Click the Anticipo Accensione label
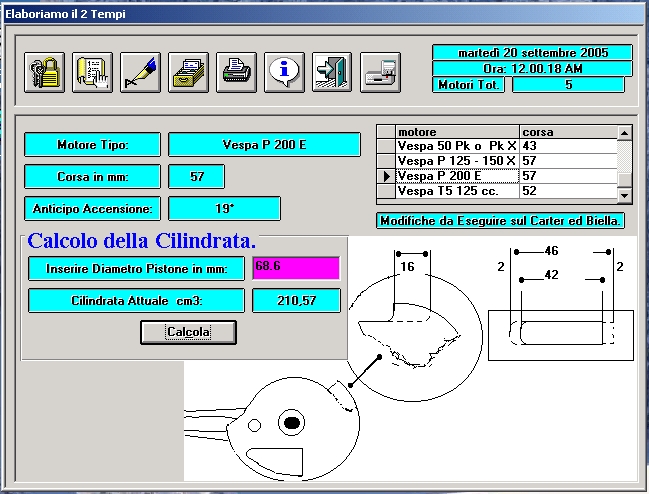The height and width of the screenshot is (494, 649). click(x=92, y=208)
